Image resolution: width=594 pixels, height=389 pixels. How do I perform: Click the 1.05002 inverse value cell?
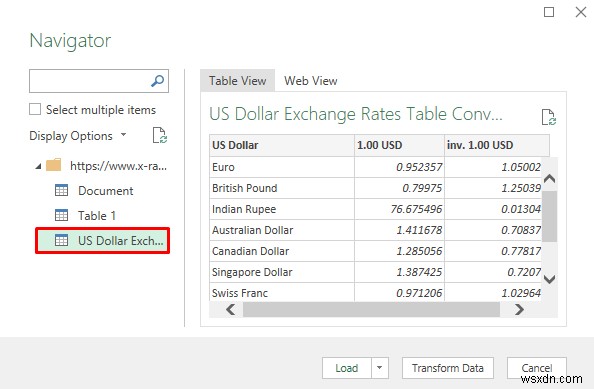tap(493, 167)
